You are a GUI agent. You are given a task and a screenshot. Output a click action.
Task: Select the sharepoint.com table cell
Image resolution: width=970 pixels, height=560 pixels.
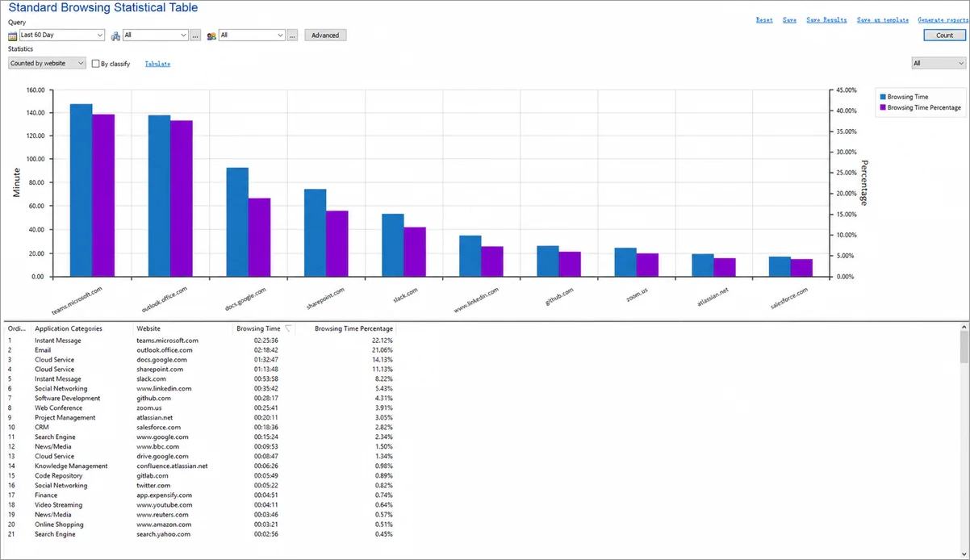pos(160,370)
